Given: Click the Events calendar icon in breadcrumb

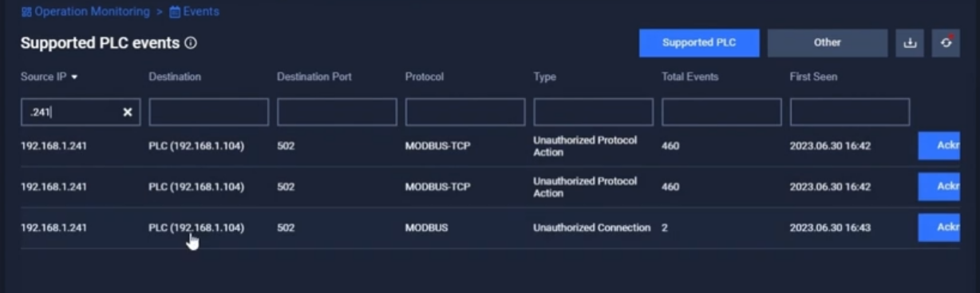Looking at the screenshot, I should (x=175, y=12).
